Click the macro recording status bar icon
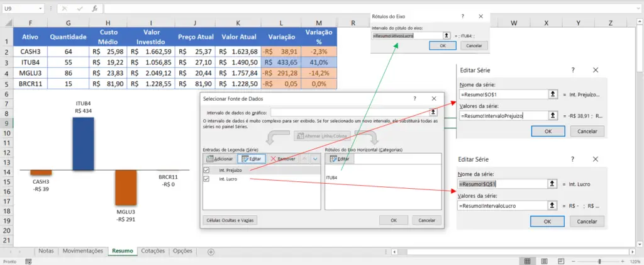The width and height of the screenshot is (644, 265). pos(28,261)
